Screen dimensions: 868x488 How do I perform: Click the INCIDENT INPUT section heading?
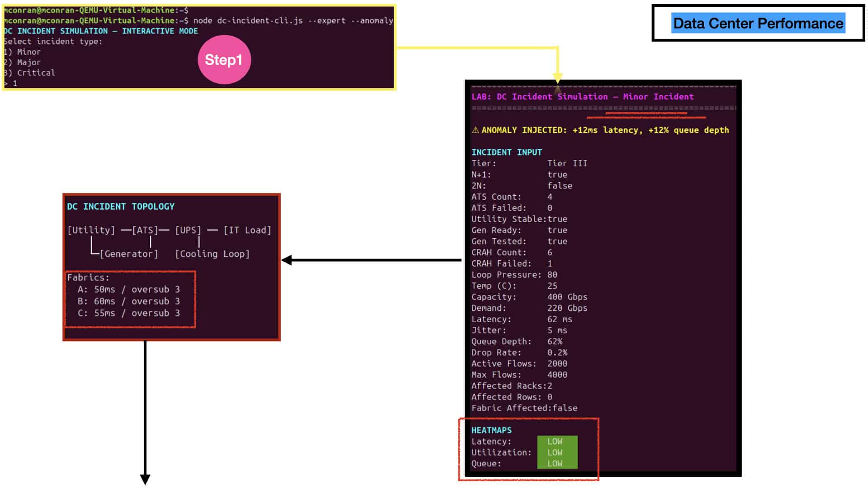coord(506,152)
